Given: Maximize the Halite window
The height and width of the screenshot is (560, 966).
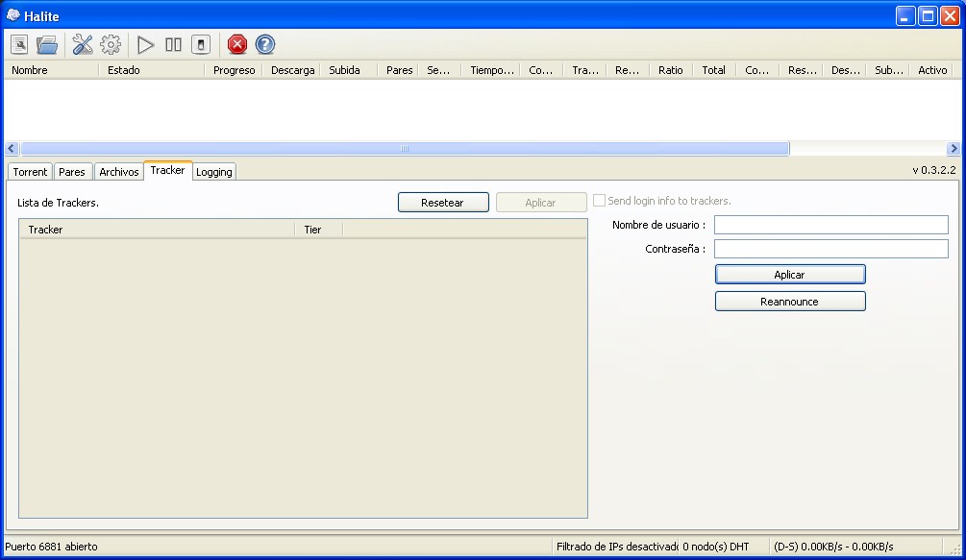Looking at the screenshot, I should click(x=928, y=15).
